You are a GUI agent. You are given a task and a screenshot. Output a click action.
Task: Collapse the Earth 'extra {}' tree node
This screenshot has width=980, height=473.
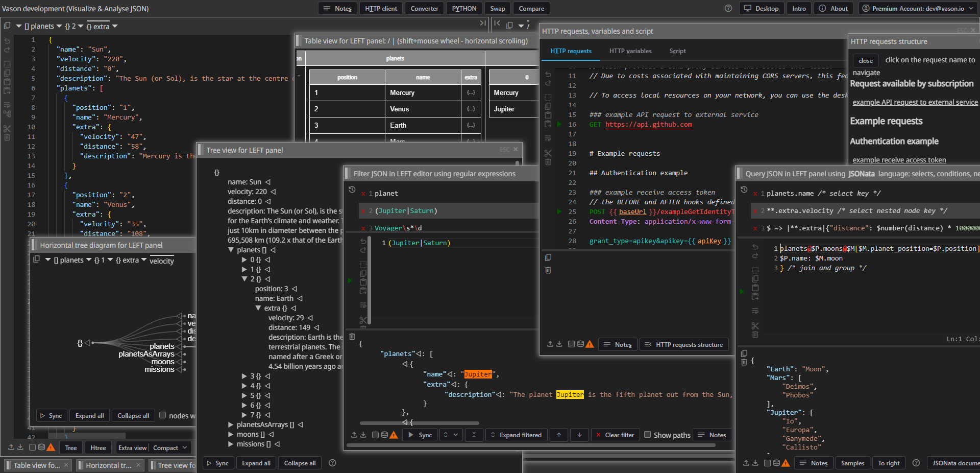258,308
